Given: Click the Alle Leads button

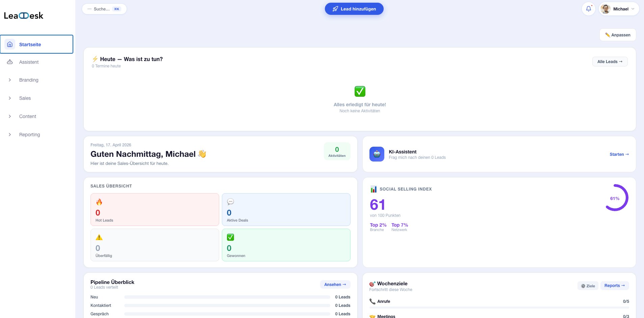Looking at the screenshot, I should (x=610, y=61).
